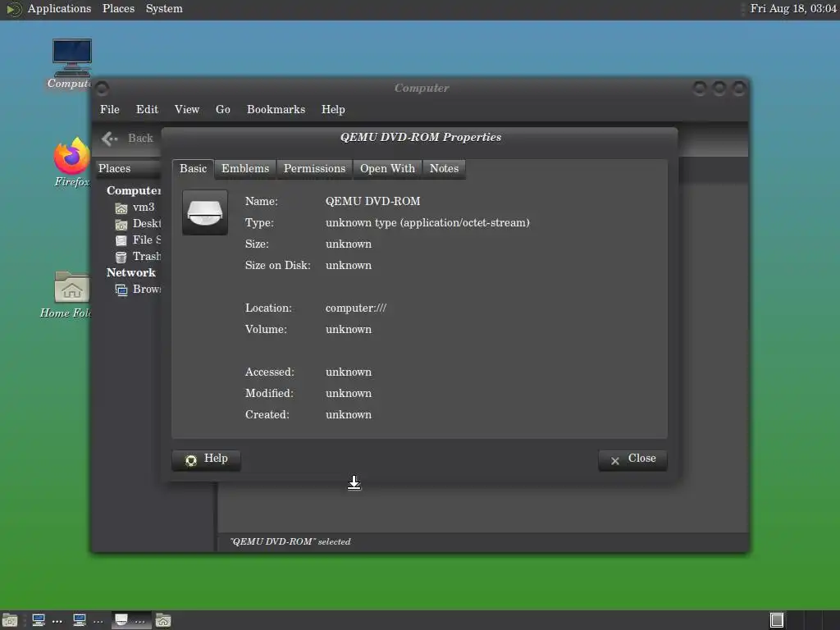Click the show desktop taskbar icon
Image resolution: width=840 pixels, height=630 pixels.
10,620
